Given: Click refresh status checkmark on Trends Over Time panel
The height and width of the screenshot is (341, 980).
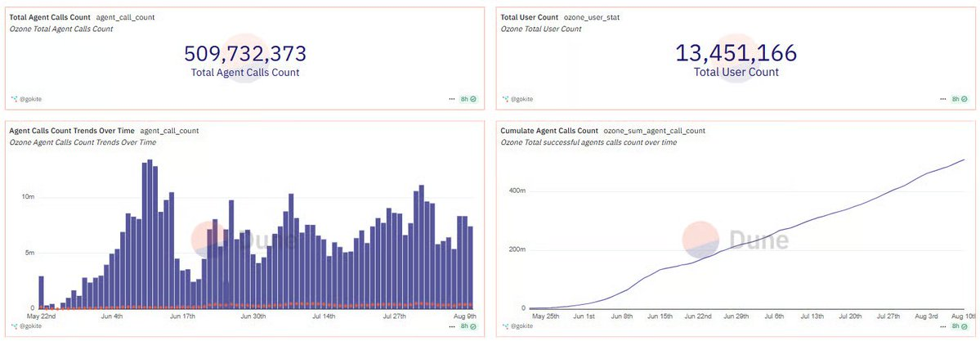Looking at the screenshot, I should pyautogui.click(x=473, y=325).
